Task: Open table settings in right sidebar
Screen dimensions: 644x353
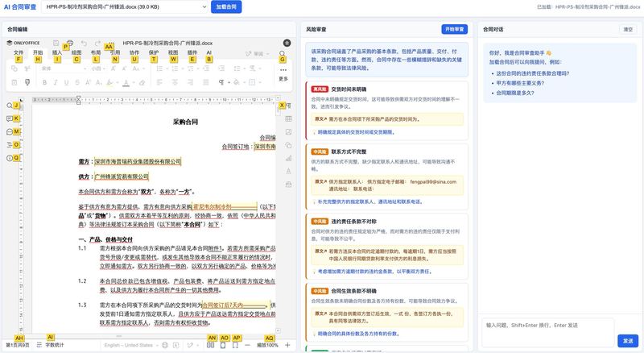Action: [289, 118]
